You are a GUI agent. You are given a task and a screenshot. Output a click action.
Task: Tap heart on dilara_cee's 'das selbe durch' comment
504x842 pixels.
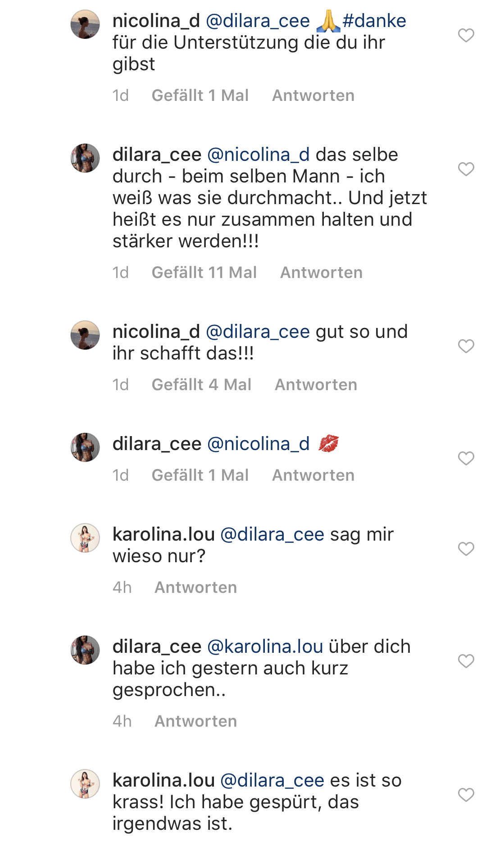(466, 169)
